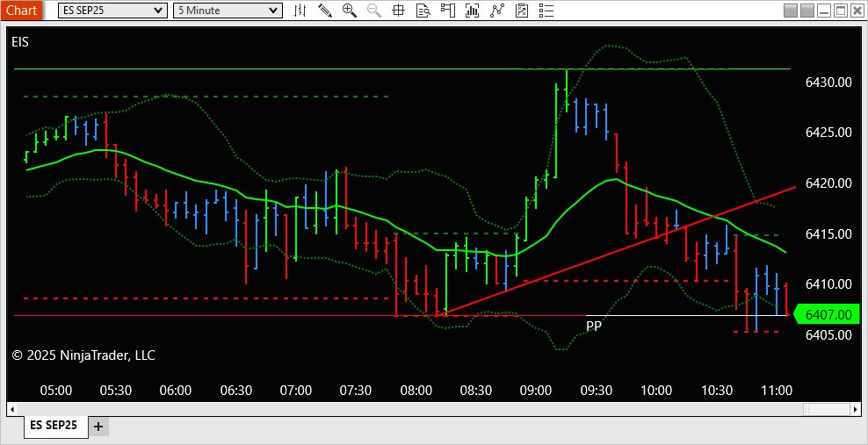Toggle the Chart Trader panel
This screenshot has width=868, height=445.
[x=447, y=10]
